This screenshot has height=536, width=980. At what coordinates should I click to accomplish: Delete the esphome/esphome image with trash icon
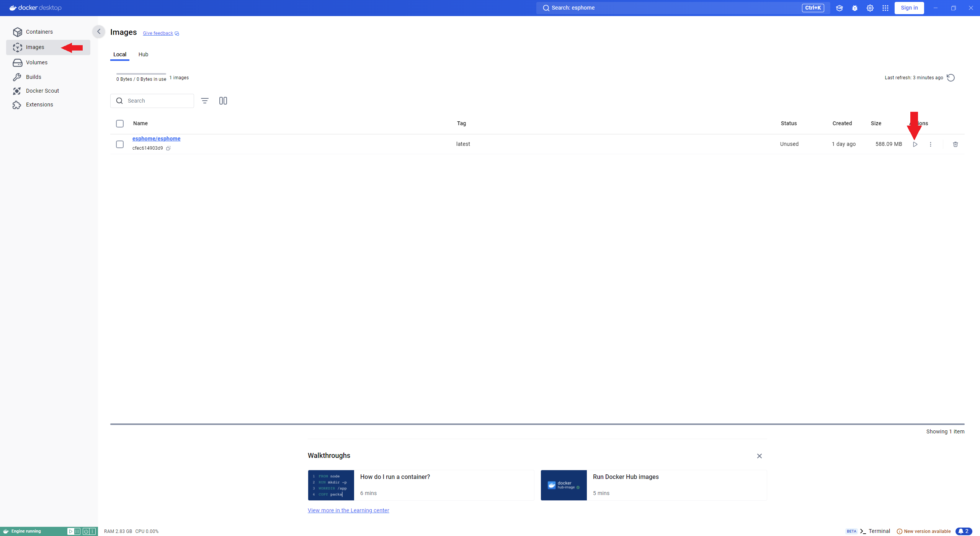coord(955,144)
